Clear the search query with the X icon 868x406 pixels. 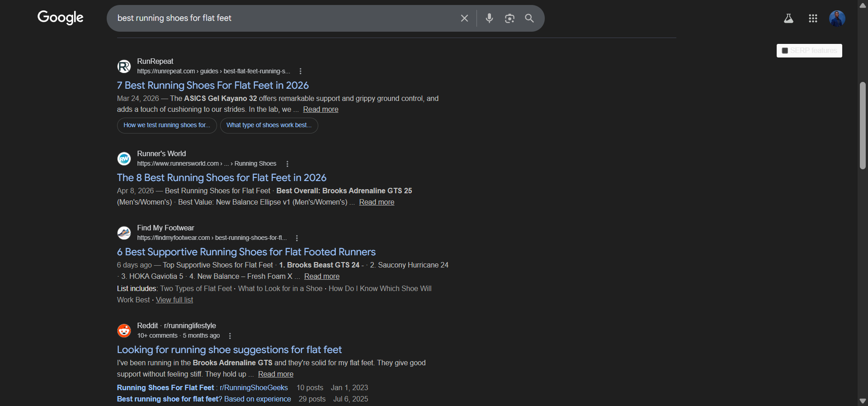pos(464,18)
